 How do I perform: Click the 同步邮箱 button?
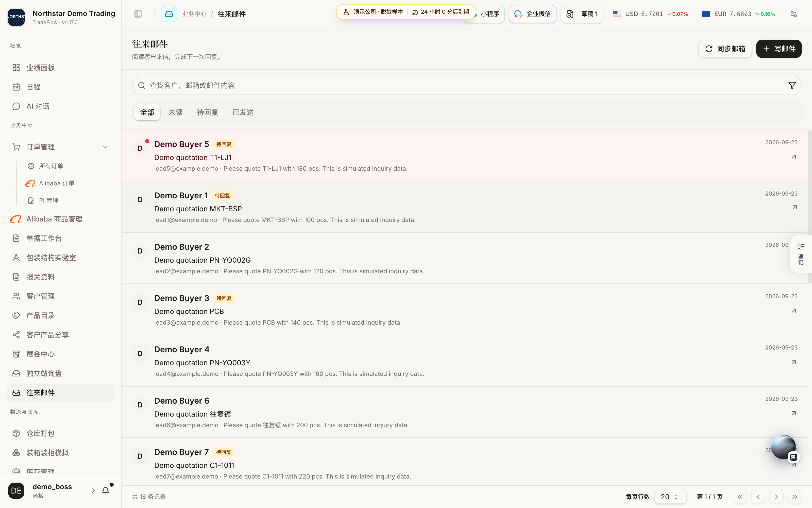725,49
